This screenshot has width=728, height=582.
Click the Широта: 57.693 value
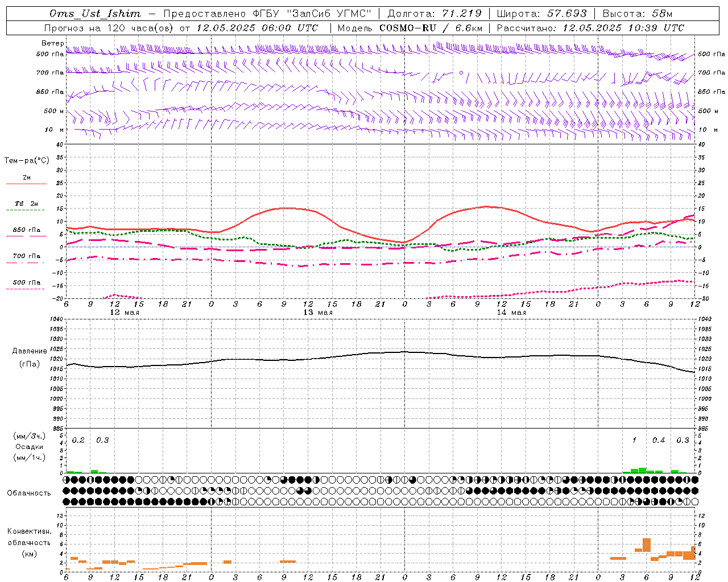click(x=541, y=14)
